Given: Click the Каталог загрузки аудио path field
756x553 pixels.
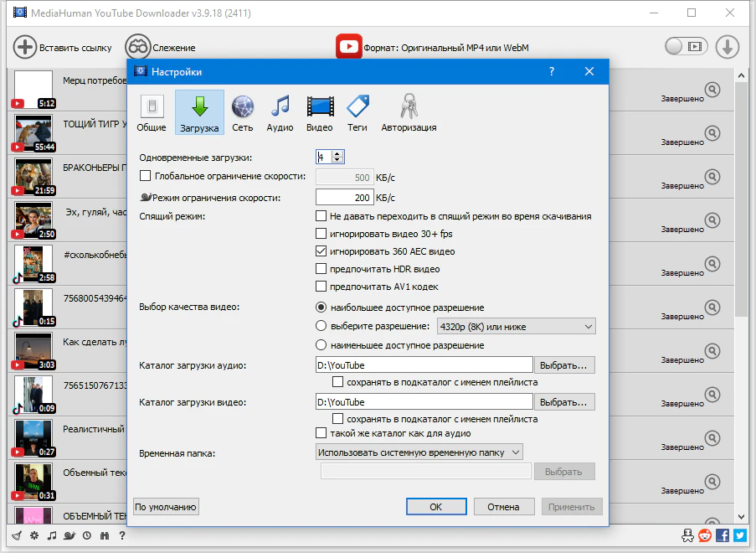Looking at the screenshot, I should coord(424,365).
